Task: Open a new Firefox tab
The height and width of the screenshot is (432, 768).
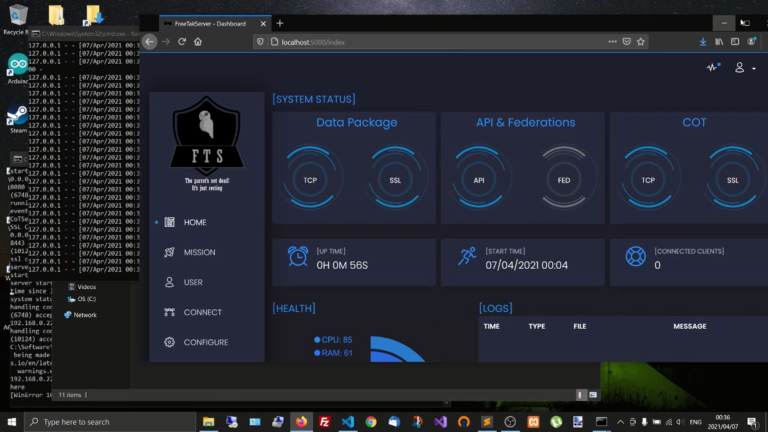Action: tap(280, 23)
